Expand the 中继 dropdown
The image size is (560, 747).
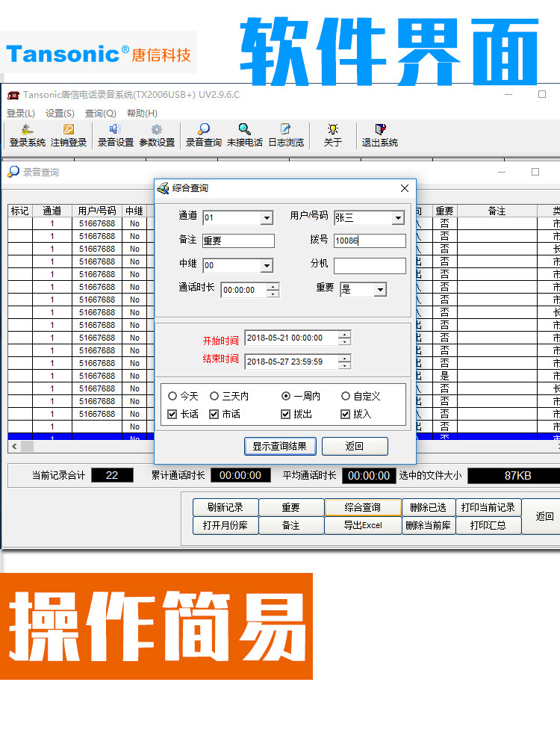click(267, 265)
